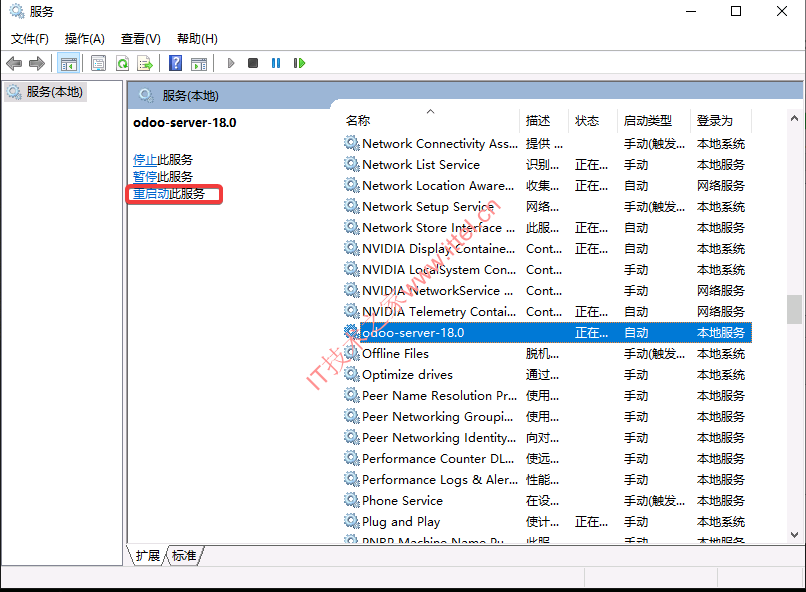
Task: Open Help via blue question mark icon
Action: pos(175,63)
